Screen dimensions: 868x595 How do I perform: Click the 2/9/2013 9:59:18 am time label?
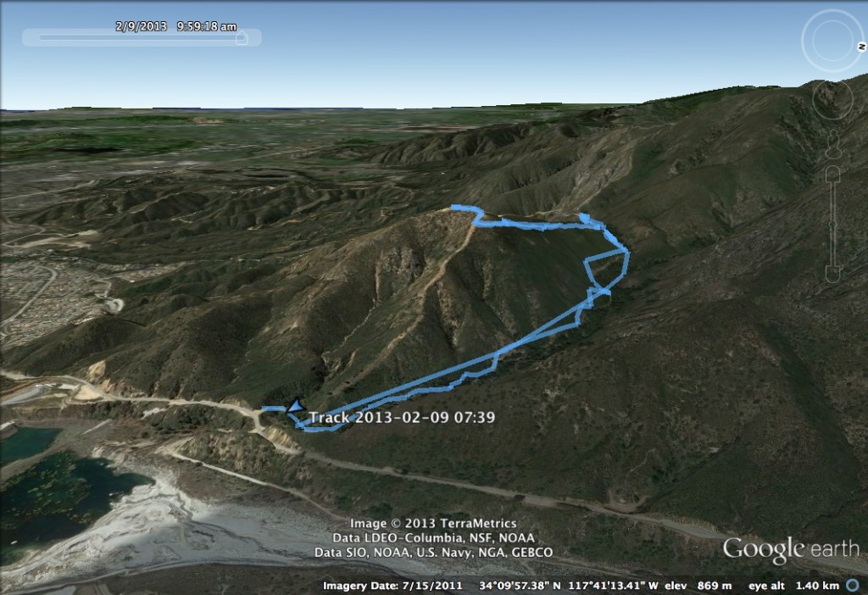pos(176,26)
